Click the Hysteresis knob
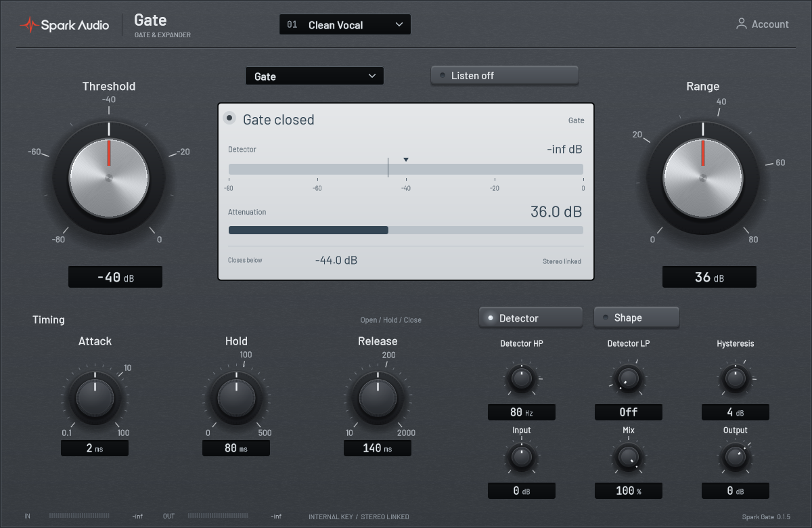 (736, 379)
